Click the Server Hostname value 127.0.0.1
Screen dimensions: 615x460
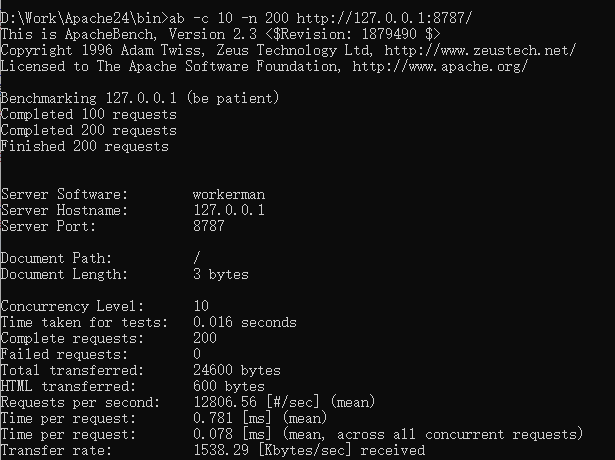(x=229, y=210)
